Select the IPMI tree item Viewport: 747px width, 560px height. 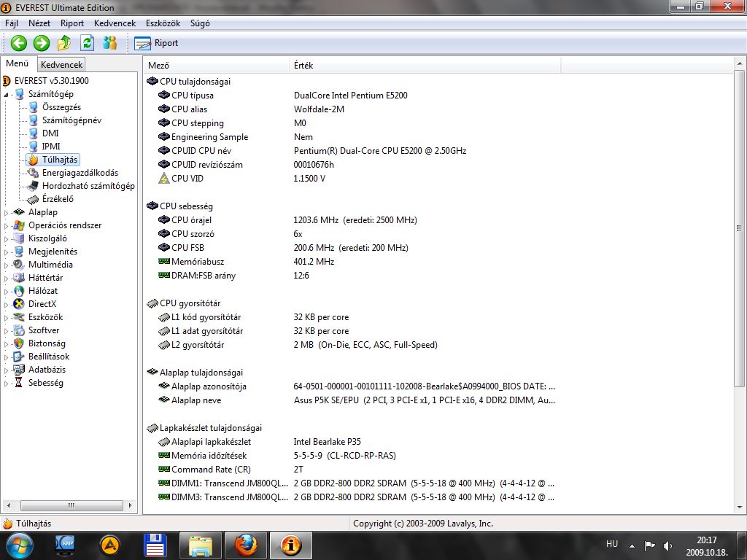51,147
